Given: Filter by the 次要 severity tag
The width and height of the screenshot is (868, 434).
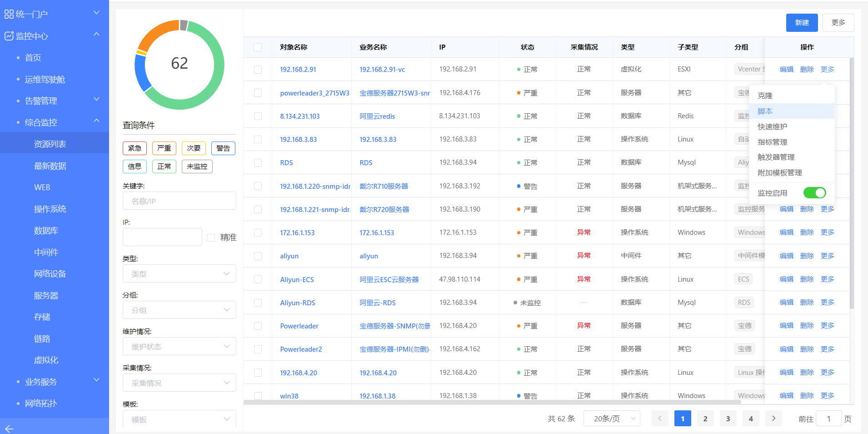Looking at the screenshot, I should click(x=194, y=148).
